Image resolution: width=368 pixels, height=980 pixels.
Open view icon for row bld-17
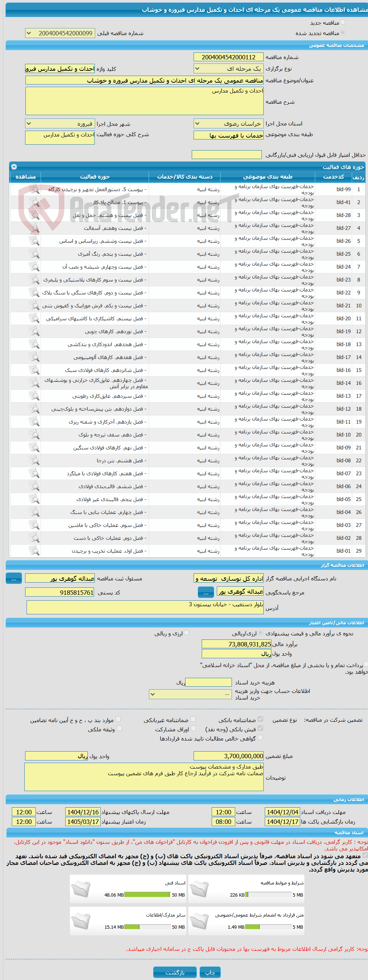pyautogui.click(x=34, y=357)
